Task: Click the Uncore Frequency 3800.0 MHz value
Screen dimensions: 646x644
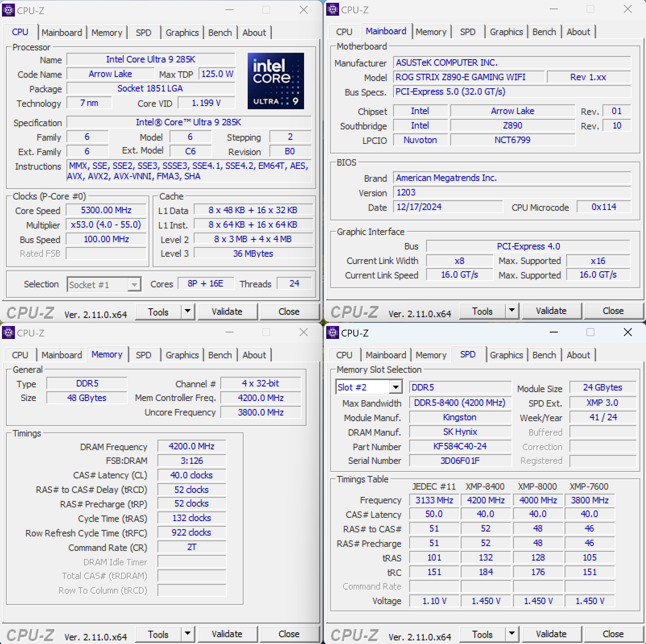Action: tap(261, 412)
